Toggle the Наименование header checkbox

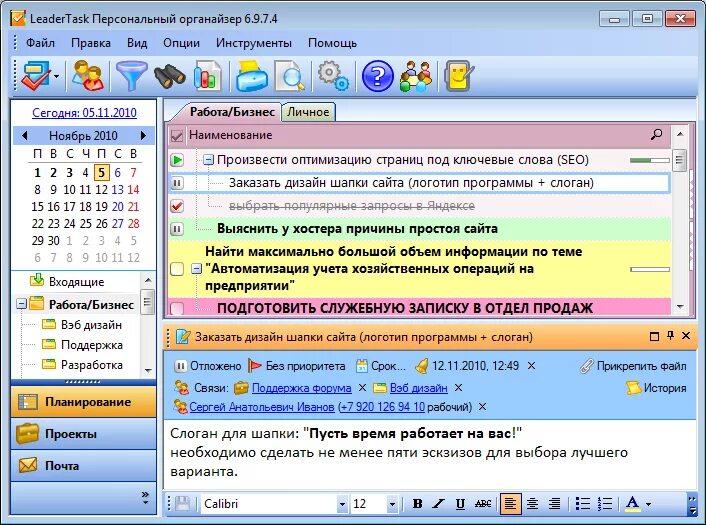(x=177, y=135)
